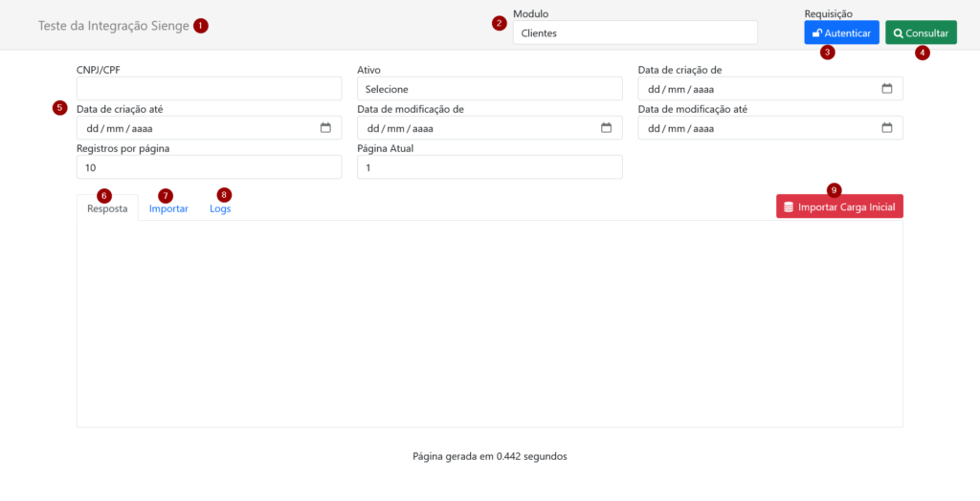Viewport: 980px width, 501px height.
Task: Click the red marker badge number 1
Action: (200, 26)
